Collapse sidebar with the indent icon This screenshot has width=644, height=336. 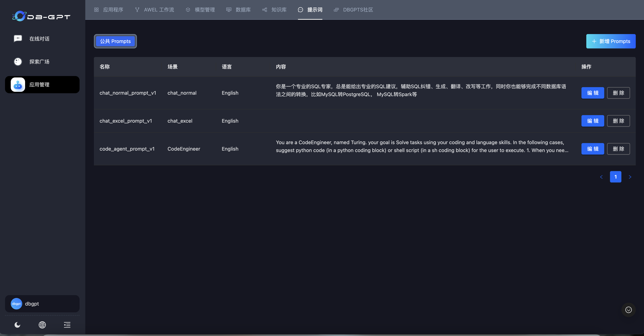pyautogui.click(x=67, y=325)
